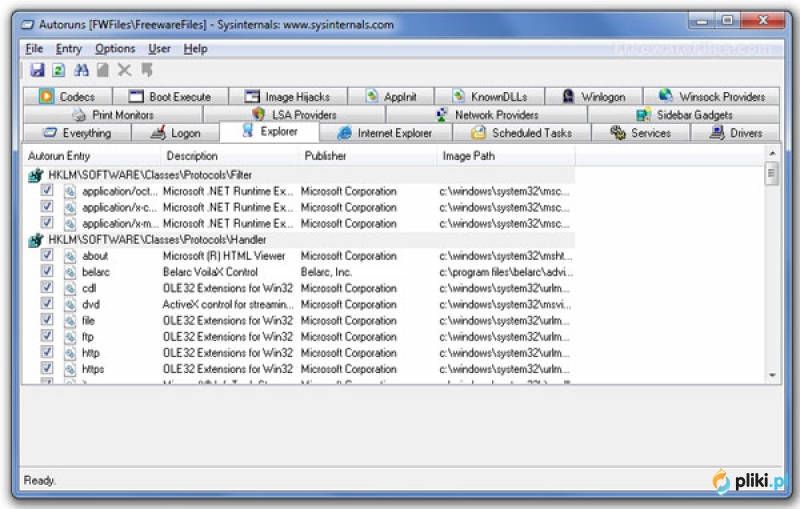Toggle the ftp entry checkbox

47,336
